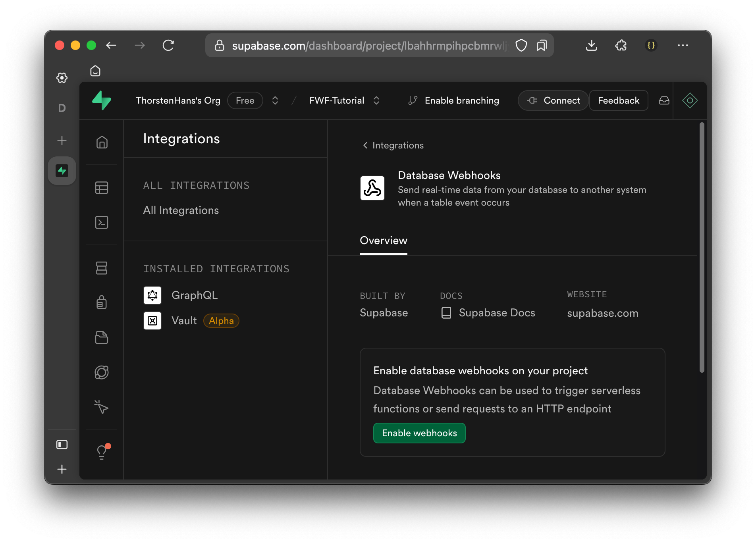Go back to Integrations list

(393, 145)
